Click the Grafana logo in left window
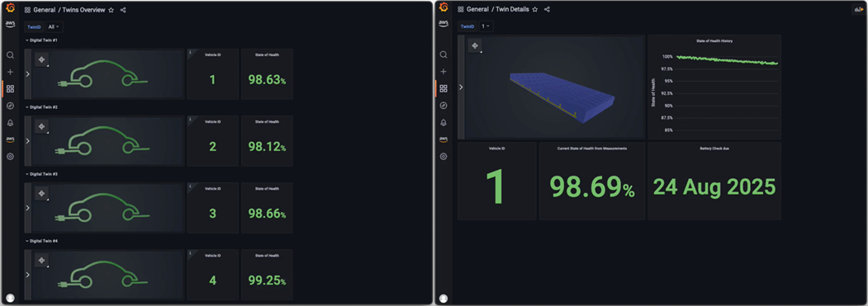 tap(10, 7)
